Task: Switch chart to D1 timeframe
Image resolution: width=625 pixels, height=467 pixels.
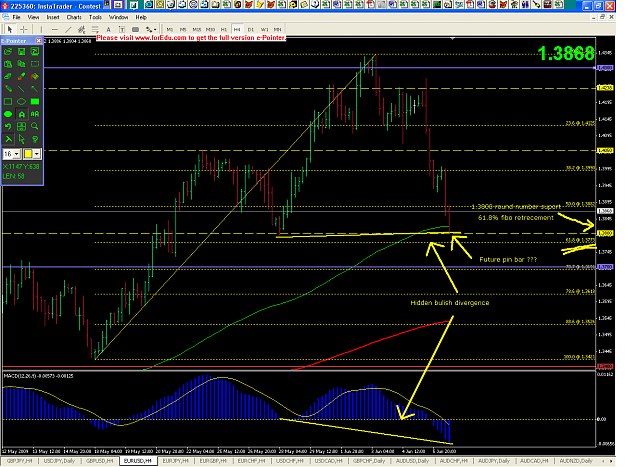Action: (251, 29)
